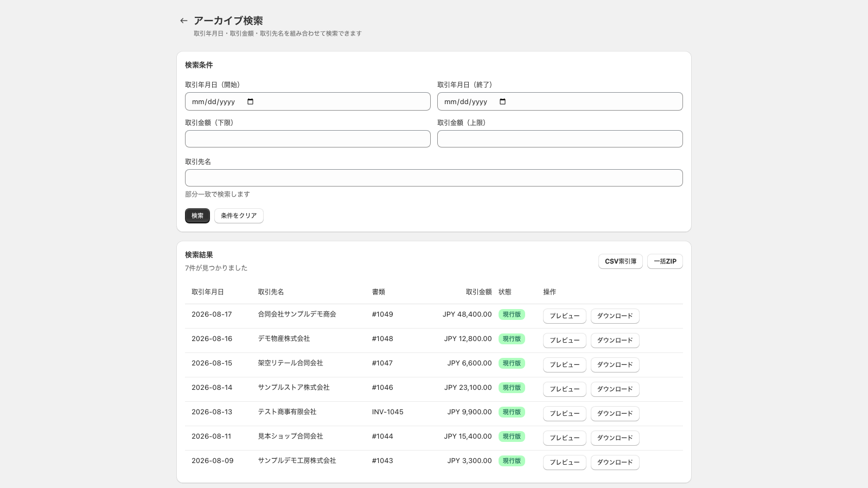Click amount JPY 6,600.00
Viewport: 868px width, 488px height.
click(470, 363)
